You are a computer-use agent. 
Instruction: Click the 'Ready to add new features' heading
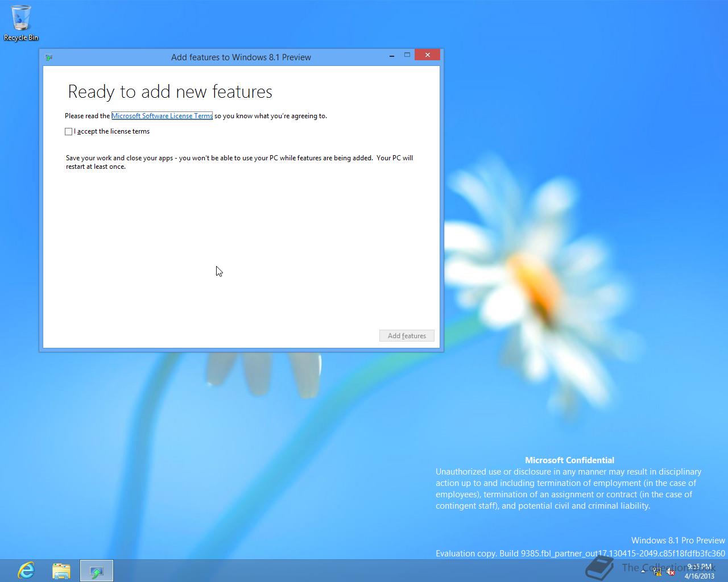coord(170,92)
